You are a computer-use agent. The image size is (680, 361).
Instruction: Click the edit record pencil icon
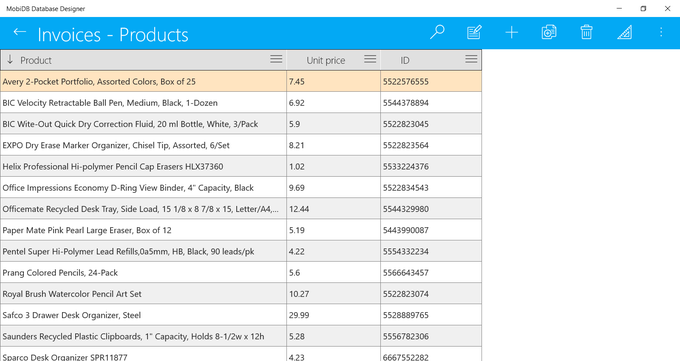tap(474, 32)
